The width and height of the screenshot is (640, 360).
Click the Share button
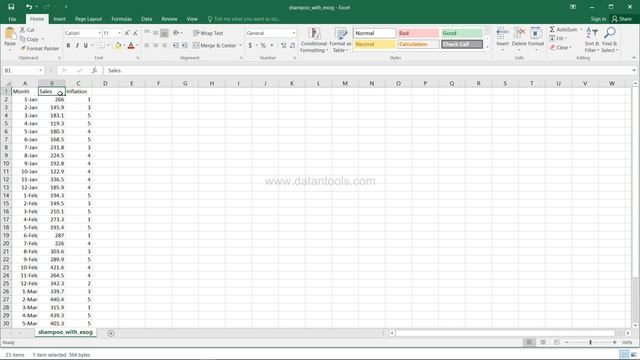click(x=621, y=19)
